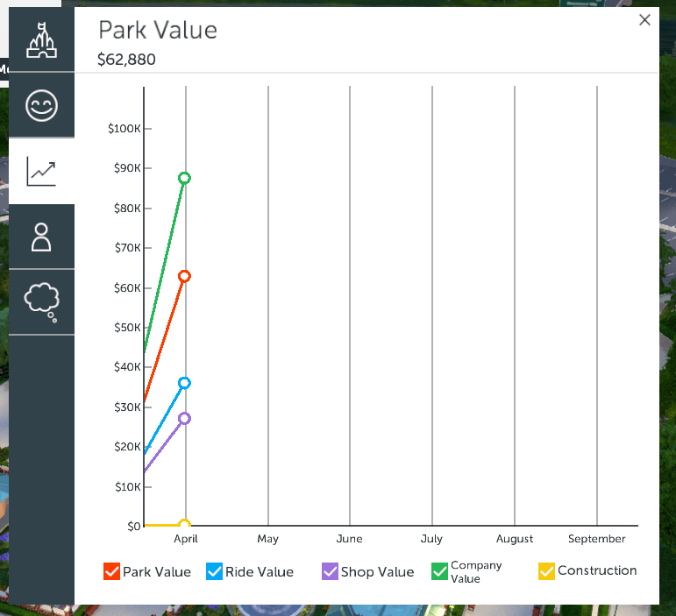Select the blue Ride Value data point

point(184,383)
